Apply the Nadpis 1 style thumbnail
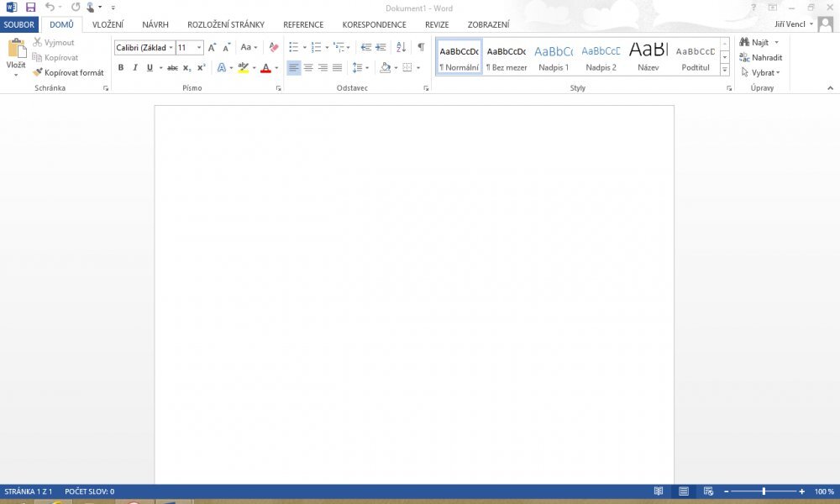This screenshot has width=840, height=504. [x=554, y=56]
